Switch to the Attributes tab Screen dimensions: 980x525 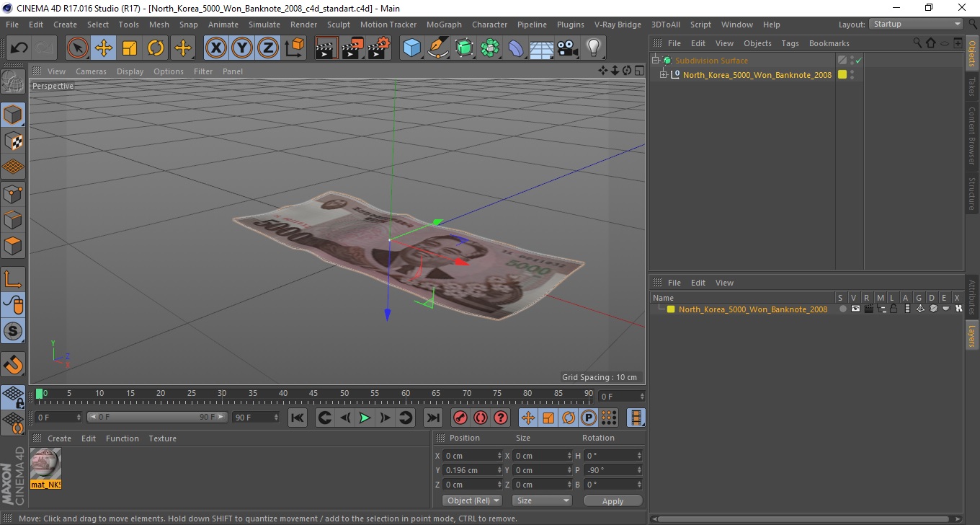pos(972,297)
